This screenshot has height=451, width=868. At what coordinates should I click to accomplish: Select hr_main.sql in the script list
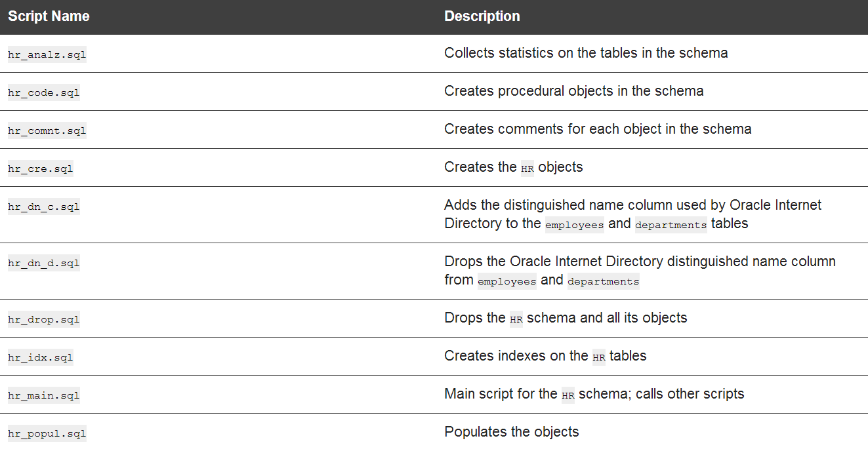[x=43, y=395]
